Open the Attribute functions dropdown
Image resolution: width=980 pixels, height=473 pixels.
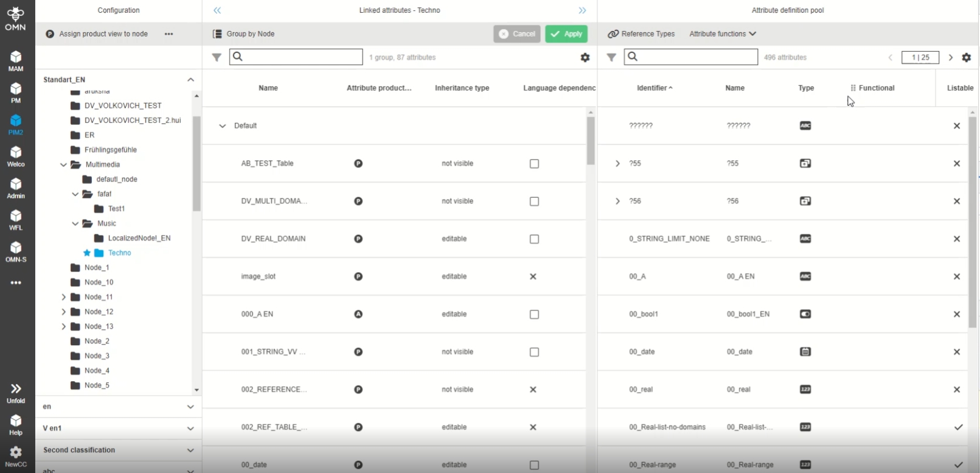point(722,34)
